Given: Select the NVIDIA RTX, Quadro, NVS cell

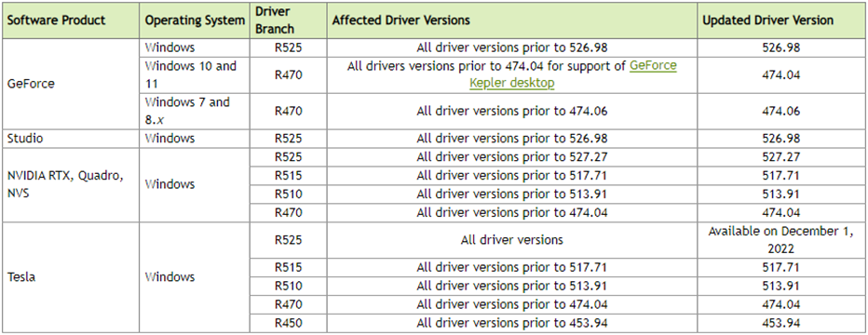Looking at the screenshot, I should click(70, 184).
